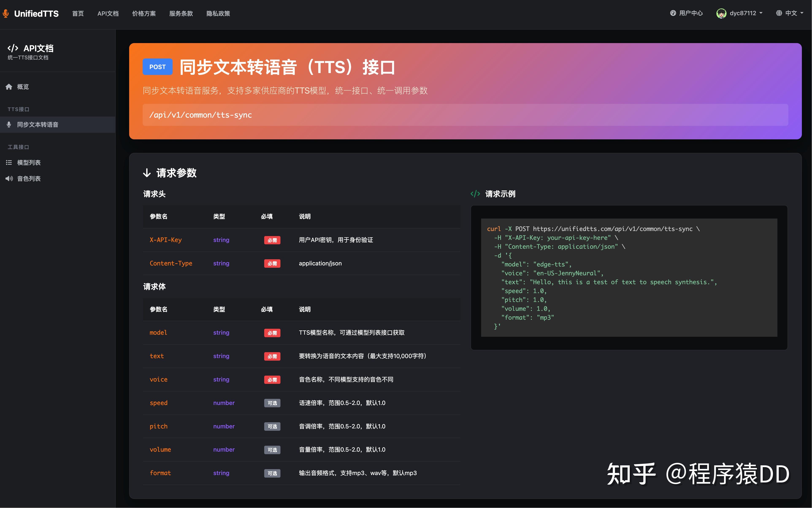The height and width of the screenshot is (508, 812).
Task: Open the 服务条款 link
Action: click(x=181, y=14)
